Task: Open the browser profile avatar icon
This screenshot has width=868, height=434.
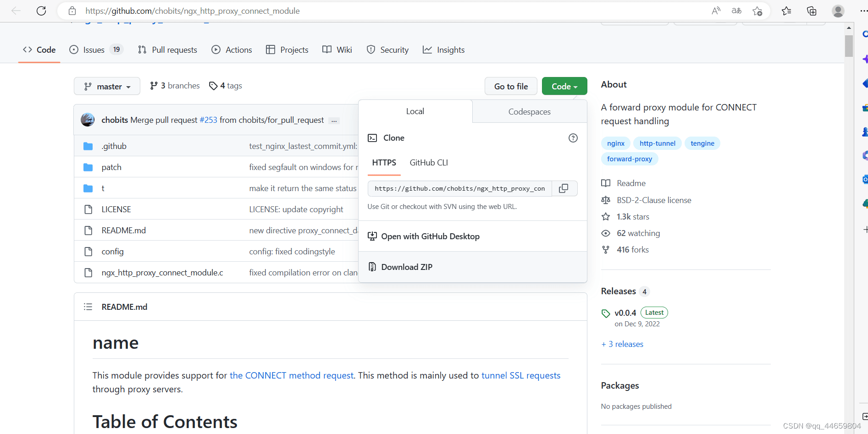Action: click(x=838, y=11)
